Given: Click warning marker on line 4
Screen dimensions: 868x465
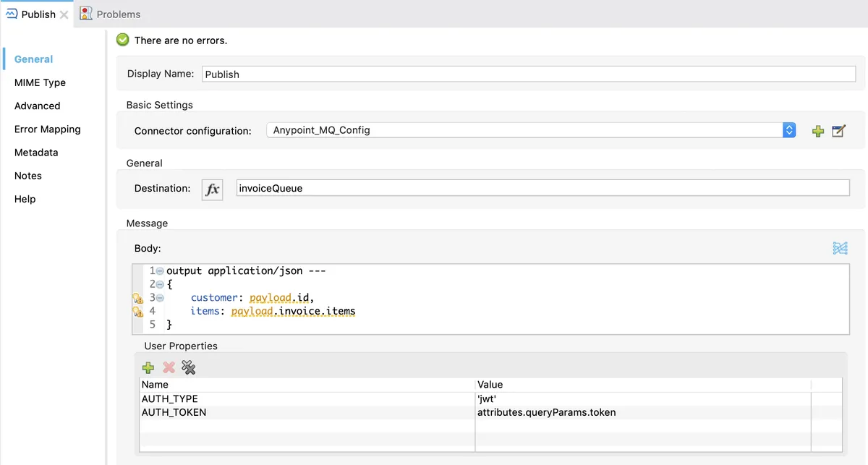Looking at the screenshot, I should [x=137, y=312].
